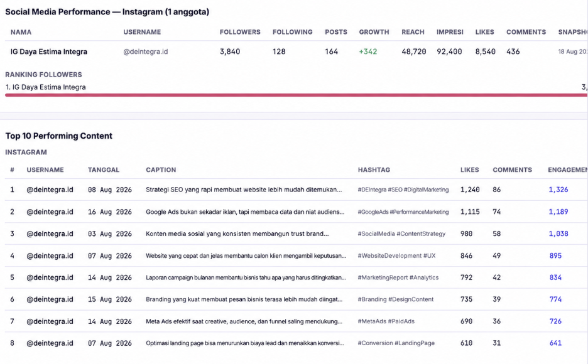Image resolution: width=588 pixels, height=364 pixels.
Task: Open the Strategi SEO caption
Action: coord(244,190)
